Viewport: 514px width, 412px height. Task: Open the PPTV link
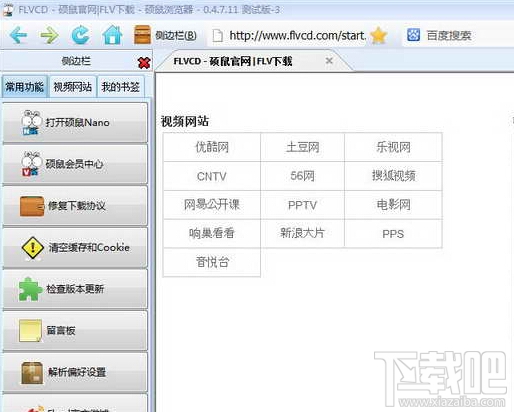click(302, 205)
